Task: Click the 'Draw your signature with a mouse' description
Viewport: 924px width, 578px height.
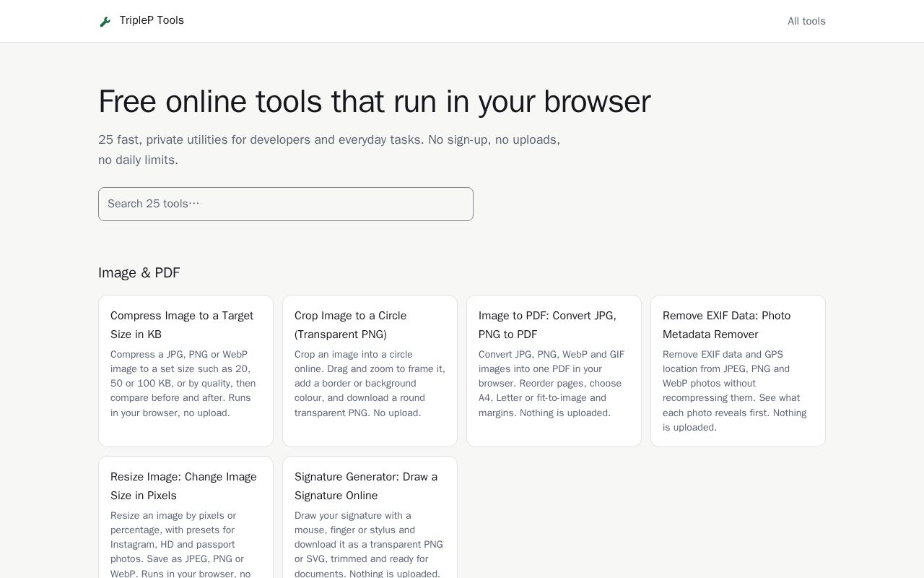Action: (x=369, y=543)
